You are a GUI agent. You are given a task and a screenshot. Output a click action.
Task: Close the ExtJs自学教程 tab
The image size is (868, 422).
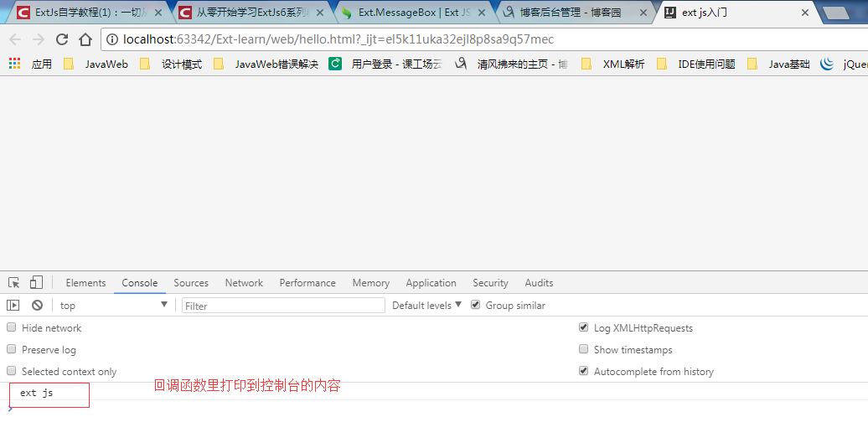click(x=158, y=13)
